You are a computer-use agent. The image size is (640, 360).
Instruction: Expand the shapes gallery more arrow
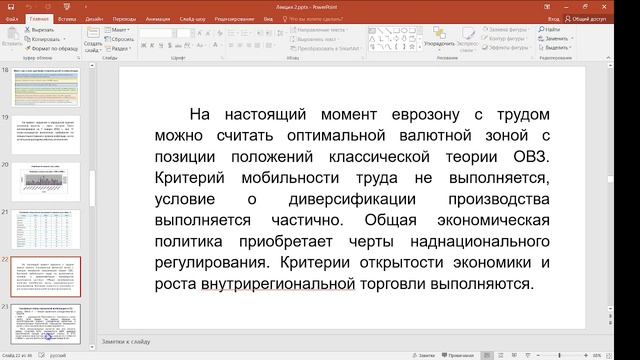[x=420, y=47]
